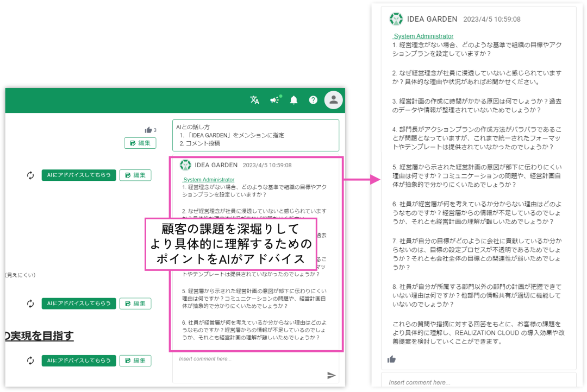Image resolution: width=587 pixels, height=392 pixels.
Task: Click refresh icon beside topmost AI advice button
Action: (x=30, y=175)
